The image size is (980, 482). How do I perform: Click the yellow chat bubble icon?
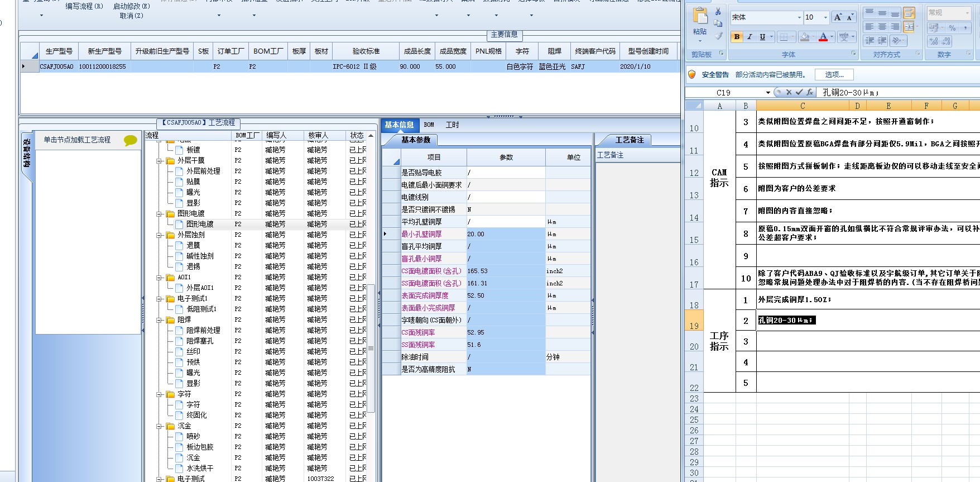131,140
